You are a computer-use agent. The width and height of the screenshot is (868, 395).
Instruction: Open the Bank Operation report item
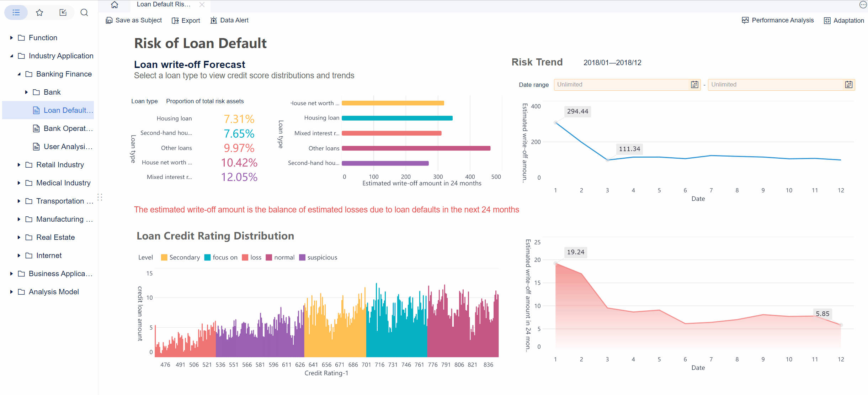[68, 128]
